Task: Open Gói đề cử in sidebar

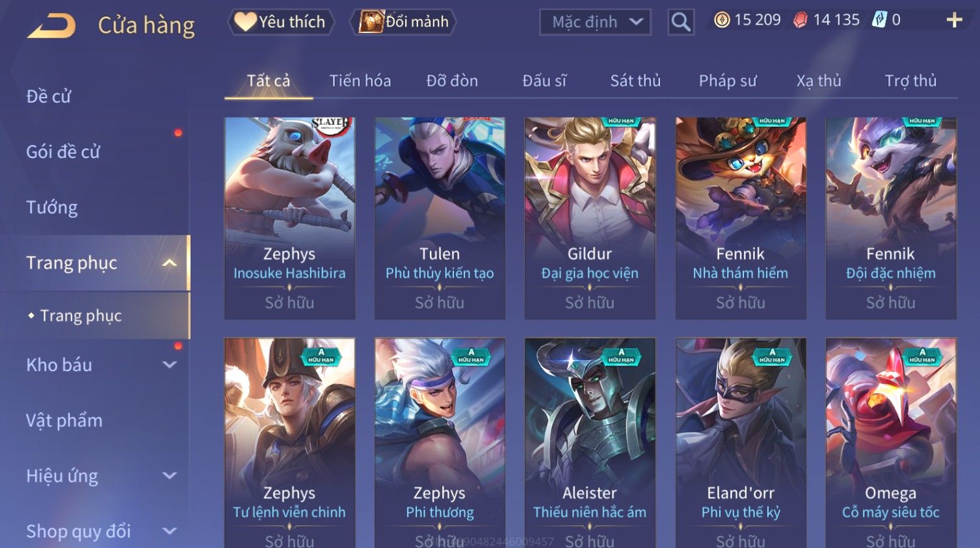Action: point(63,151)
